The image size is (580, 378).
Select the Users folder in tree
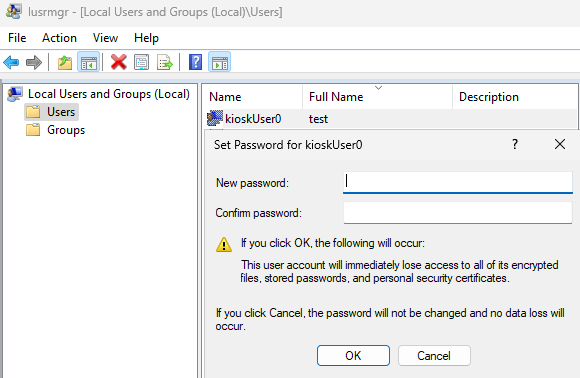[x=52, y=112]
